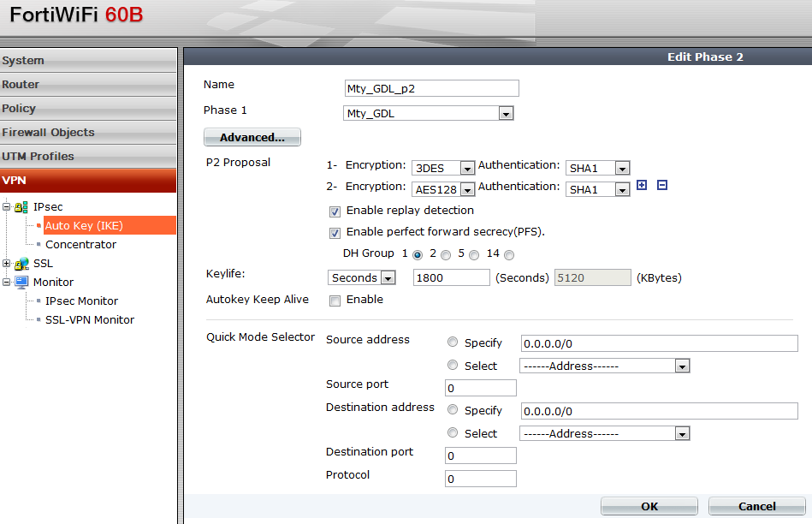Select DH Group 5 radio button
812x524 pixels.
(x=474, y=254)
